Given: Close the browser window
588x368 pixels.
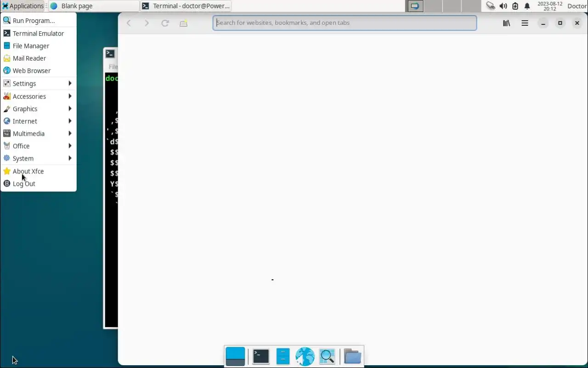Looking at the screenshot, I should click(x=577, y=23).
